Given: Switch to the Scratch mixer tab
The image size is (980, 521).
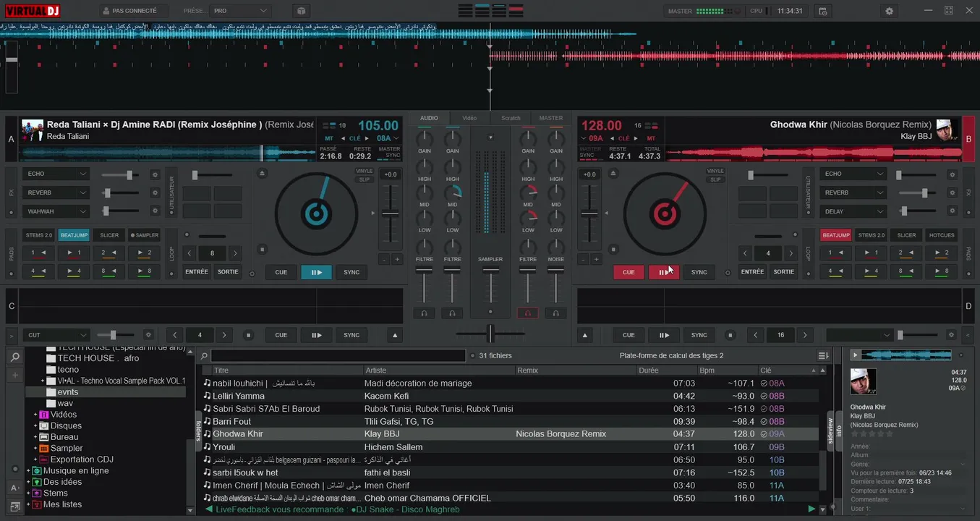Looking at the screenshot, I should tap(511, 118).
